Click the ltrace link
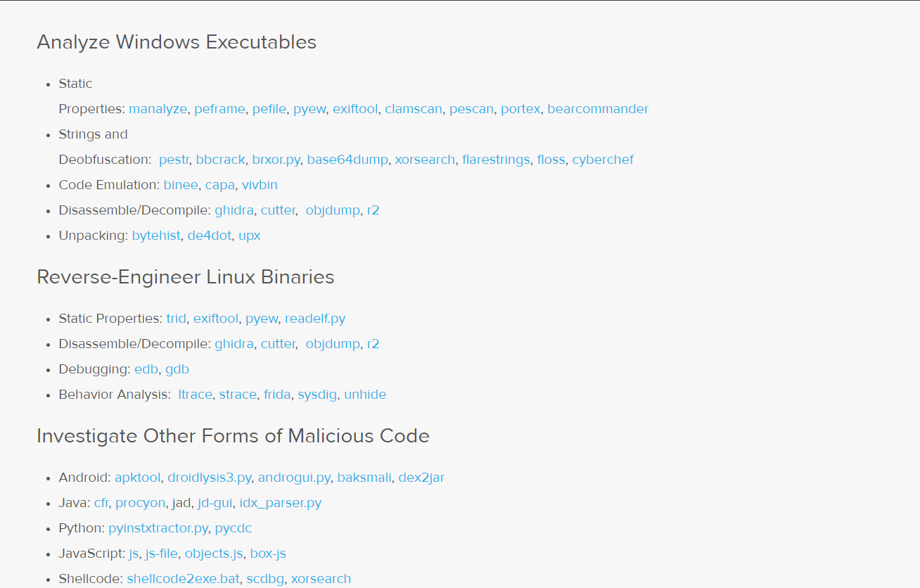Viewport: 920px width, 588px height. (x=196, y=395)
